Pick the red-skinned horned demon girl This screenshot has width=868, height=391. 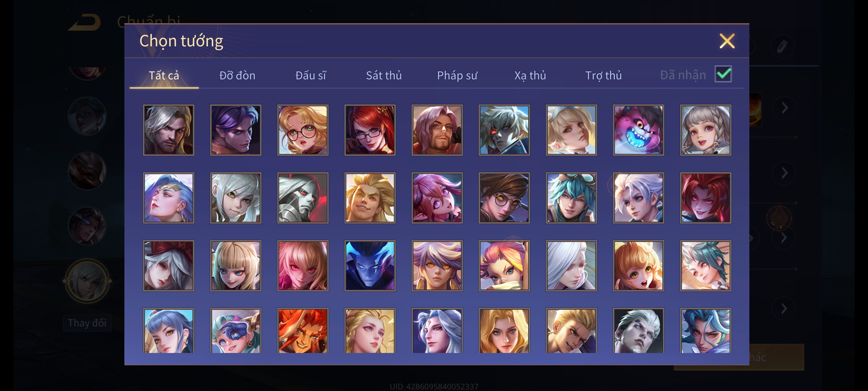click(x=706, y=198)
